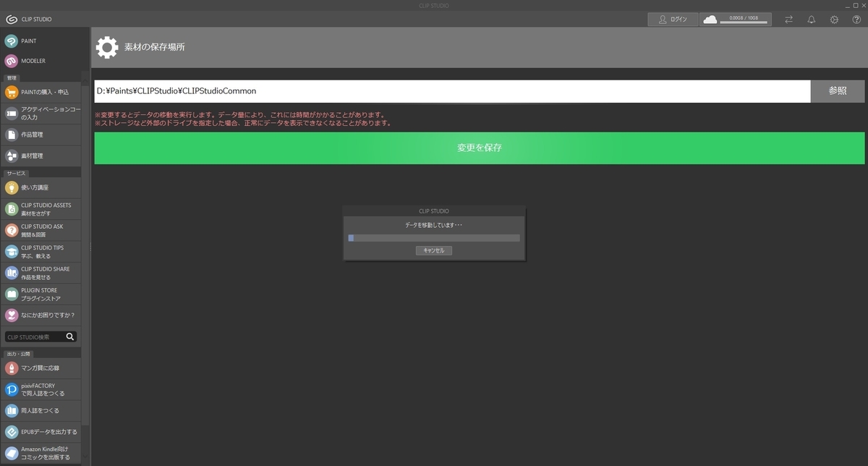
Task: Open CLIP STUDIO ASSETS icon
Action: click(12, 209)
